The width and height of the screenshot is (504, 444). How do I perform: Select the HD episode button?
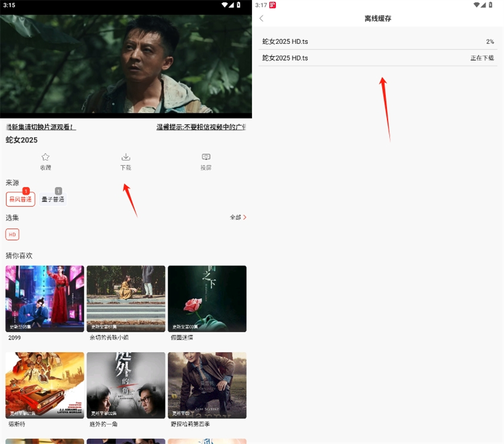click(12, 234)
